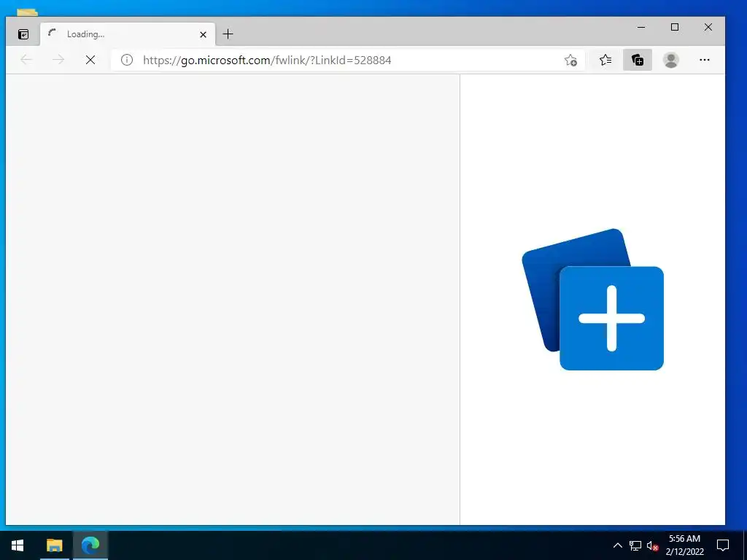Viewport: 747px width, 560px height.
Task: Close the Edge window
Action: click(708, 27)
